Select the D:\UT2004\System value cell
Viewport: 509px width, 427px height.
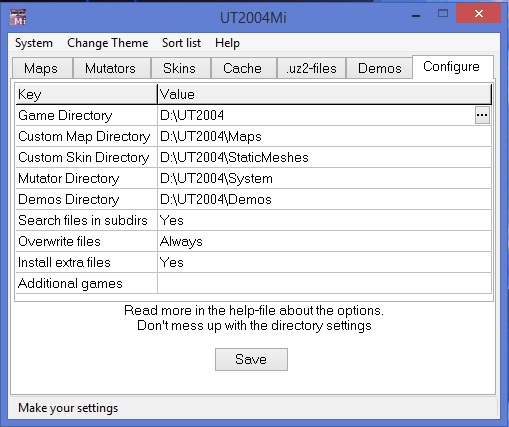tap(324, 178)
